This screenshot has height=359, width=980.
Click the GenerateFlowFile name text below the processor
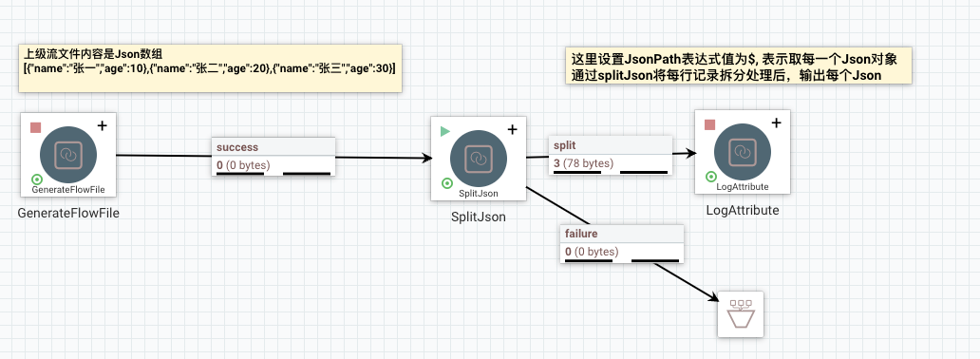click(68, 214)
